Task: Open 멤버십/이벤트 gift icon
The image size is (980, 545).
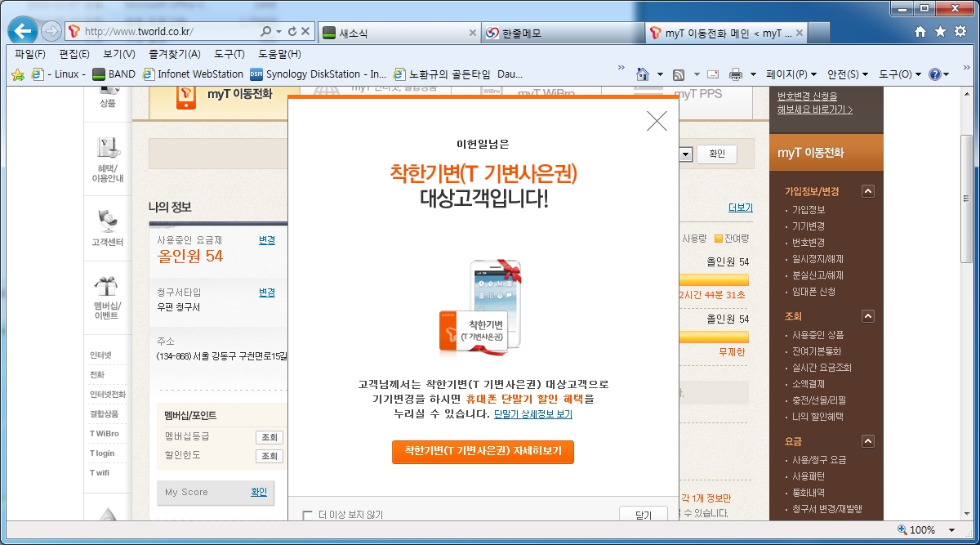Action: (107, 298)
